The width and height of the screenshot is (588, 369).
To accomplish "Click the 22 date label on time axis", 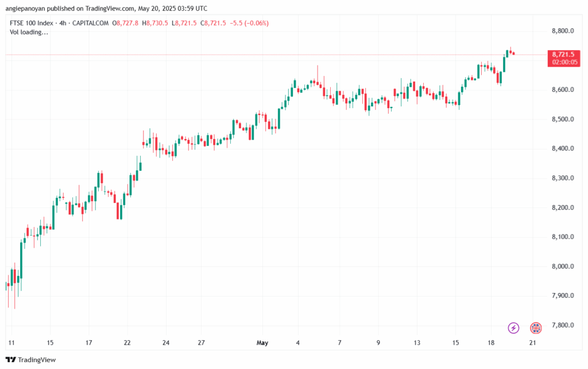I will point(127,343).
